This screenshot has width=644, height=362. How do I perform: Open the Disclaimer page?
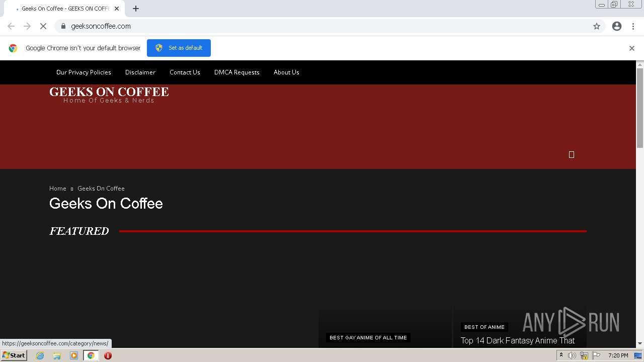pyautogui.click(x=140, y=72)
